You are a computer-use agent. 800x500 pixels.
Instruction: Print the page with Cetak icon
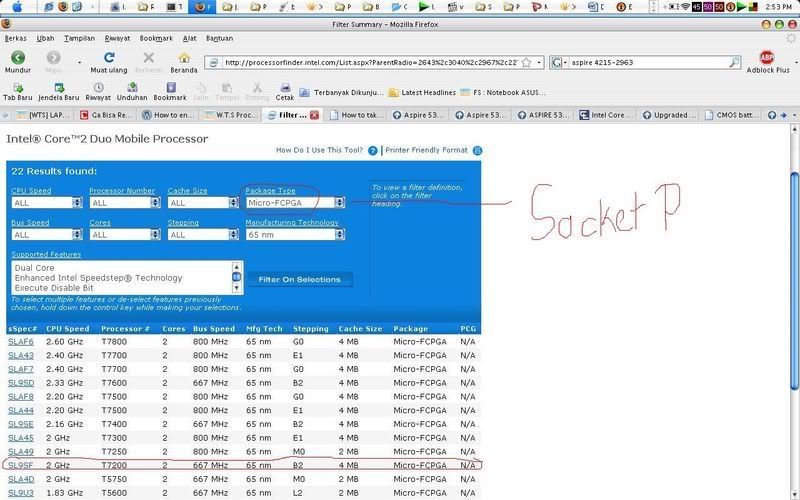[x=285, y=88]
